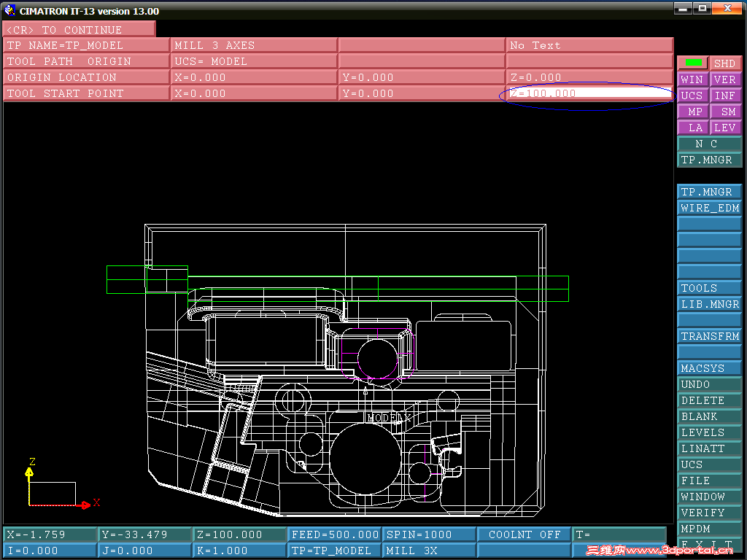Click the FEED=500.000 status field
The image size is (747, 560).
334,534
